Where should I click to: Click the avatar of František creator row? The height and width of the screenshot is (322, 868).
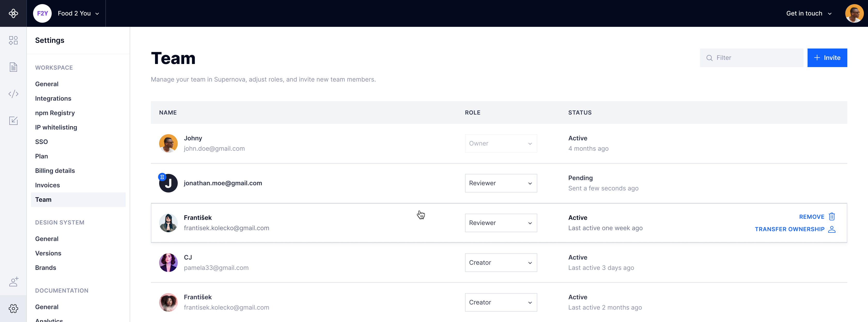coord(168,302)
